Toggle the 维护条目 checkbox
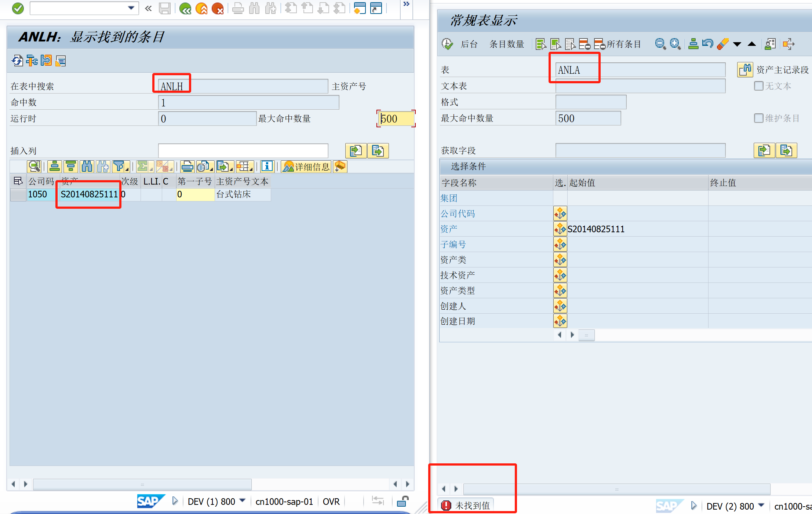812x514 pixels. pos(758,118)
